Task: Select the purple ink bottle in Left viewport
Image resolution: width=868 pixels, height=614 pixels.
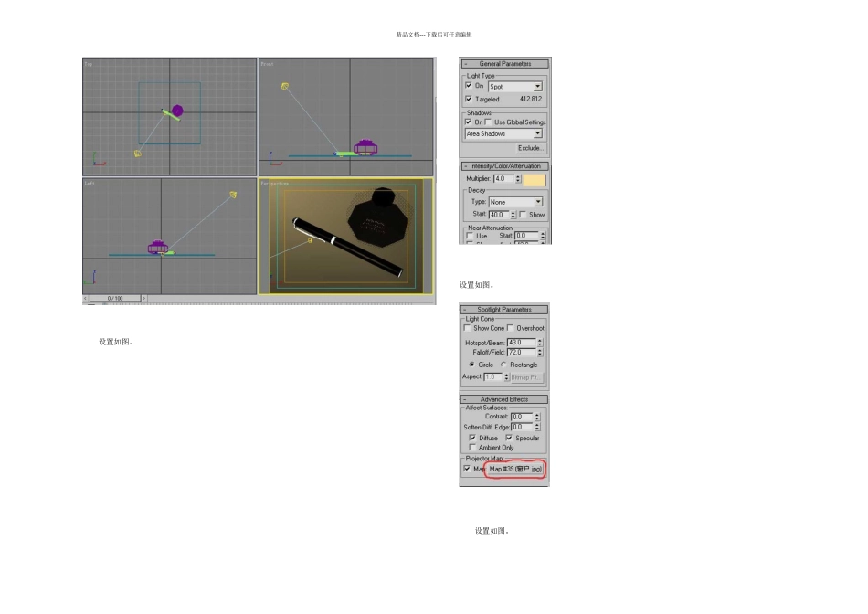Action: pyautogui.click(x=158, y=247)
